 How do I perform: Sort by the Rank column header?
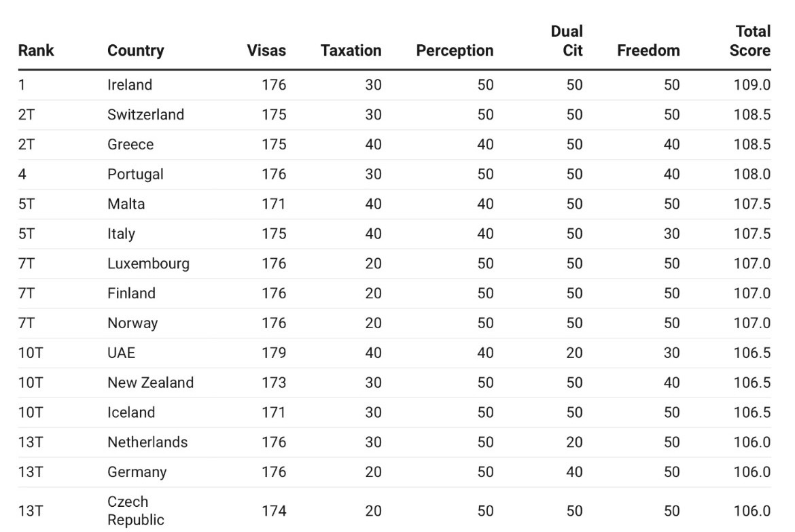click(36, 50)
